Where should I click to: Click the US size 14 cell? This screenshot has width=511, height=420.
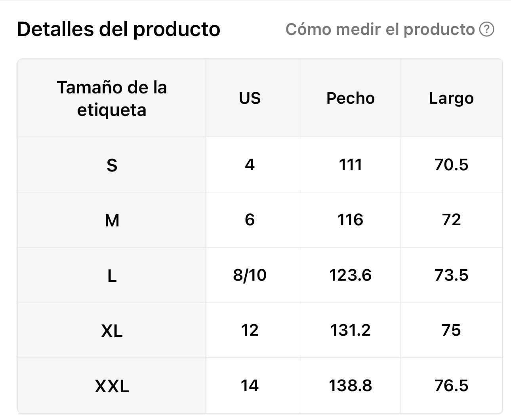tap(250, 386)
